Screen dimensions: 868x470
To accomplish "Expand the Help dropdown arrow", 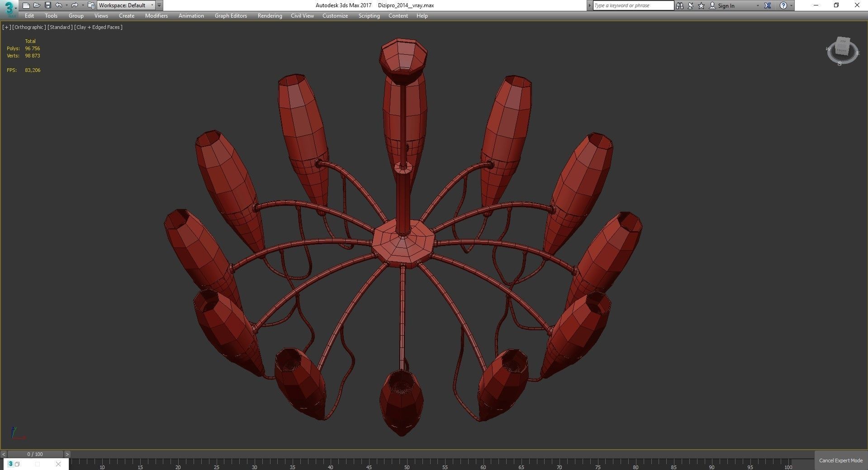I will point(791,5).
